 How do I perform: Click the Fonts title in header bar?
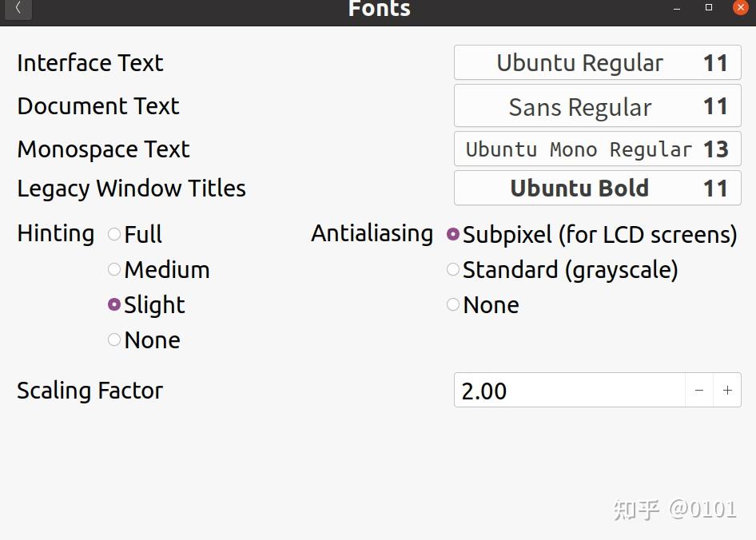(379, 9)
